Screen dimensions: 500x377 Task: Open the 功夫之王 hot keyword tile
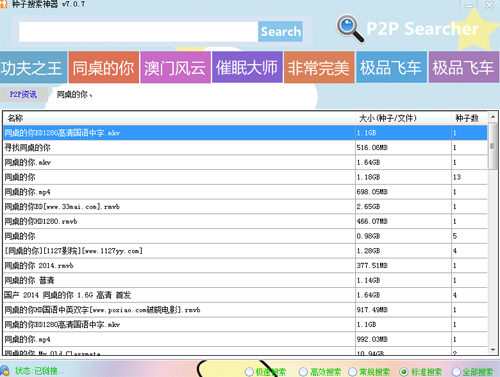pyautogui.click(x=33, y=67)
